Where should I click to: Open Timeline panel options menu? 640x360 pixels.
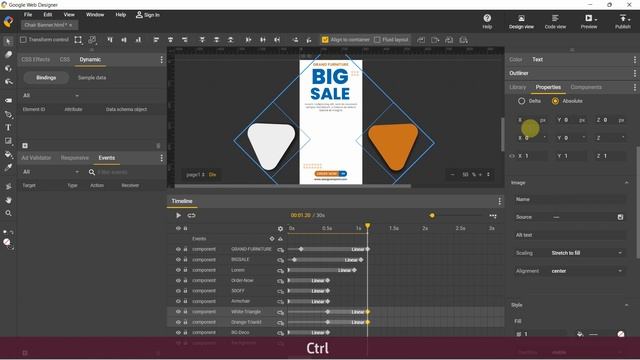coord(500,201)
